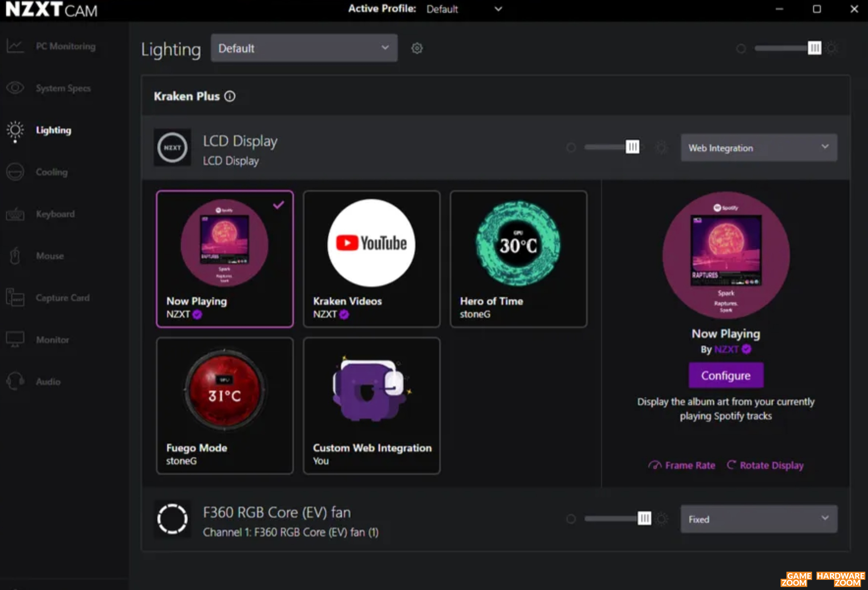Click NZXT verified badge under Kraken Videos

(x=344, y=314)
